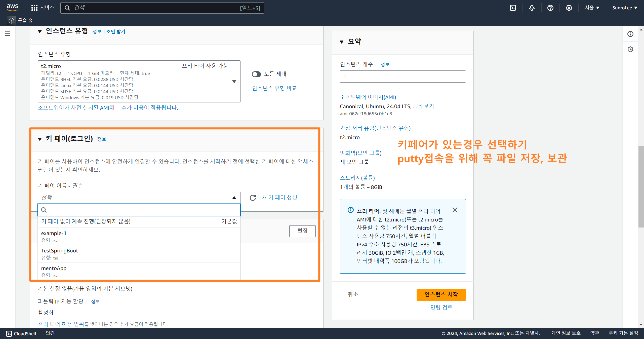
Task: Open the 서울 region selector
Action: [x=592, y=8]
